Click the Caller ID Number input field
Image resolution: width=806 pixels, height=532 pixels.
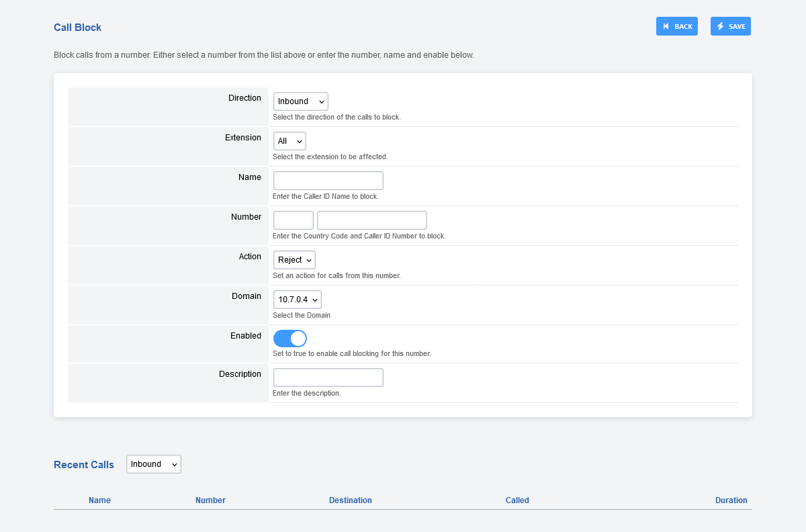(371, 220)
